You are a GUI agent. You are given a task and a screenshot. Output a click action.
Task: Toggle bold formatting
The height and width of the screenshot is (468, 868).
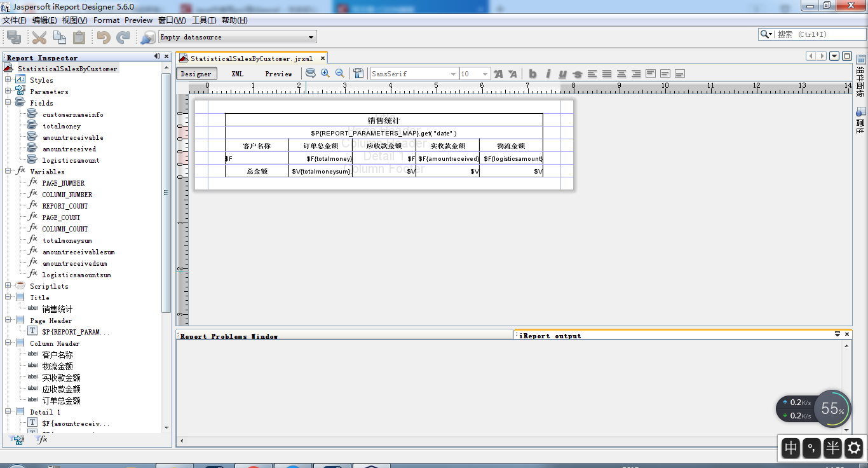(532, 74)
